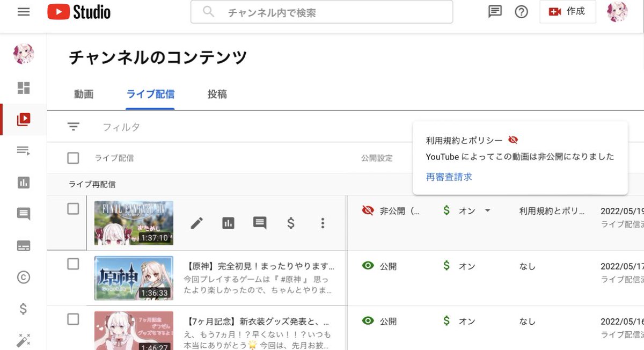Image resolution: width=644 pixels, height=350 pixels.
Task: Open the Final Fantasy XIV stream thumbnail
Action: pos(134,223)
